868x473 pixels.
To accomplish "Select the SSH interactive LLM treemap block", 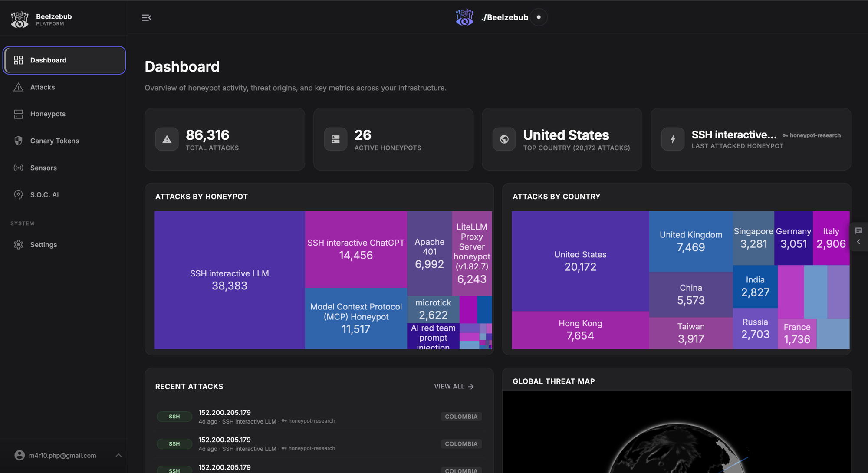I will (x=230, y=280).
